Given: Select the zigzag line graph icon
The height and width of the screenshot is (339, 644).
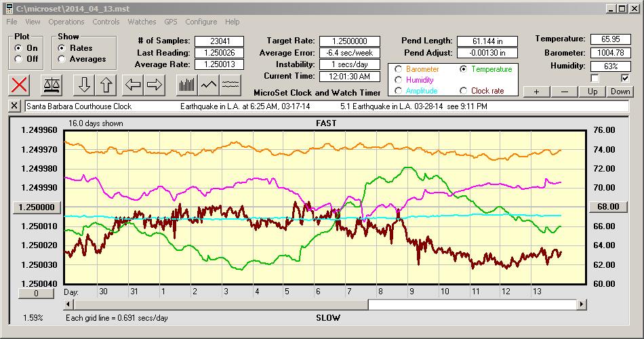Looking at the screenshot, I should pos(209,85).
